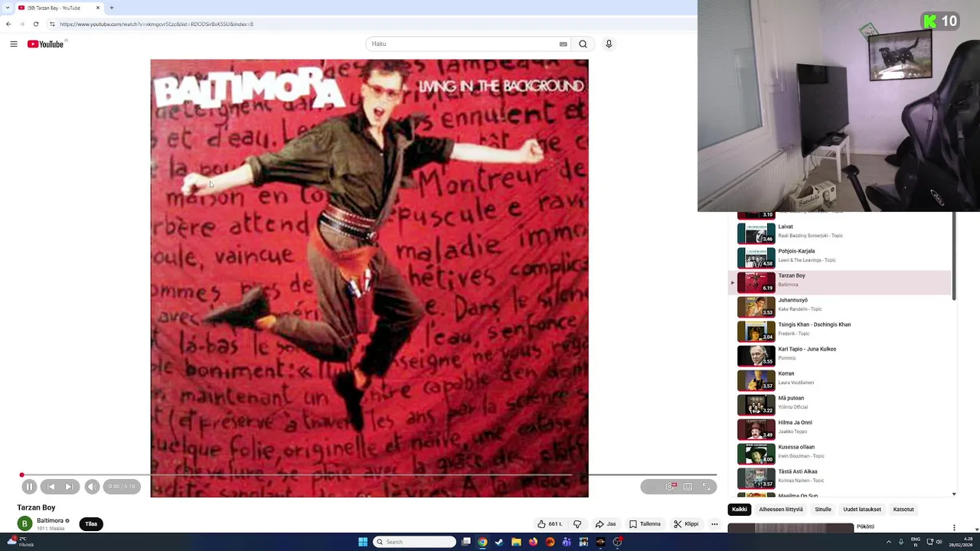Click the search magnifier button

coord(583,44)
